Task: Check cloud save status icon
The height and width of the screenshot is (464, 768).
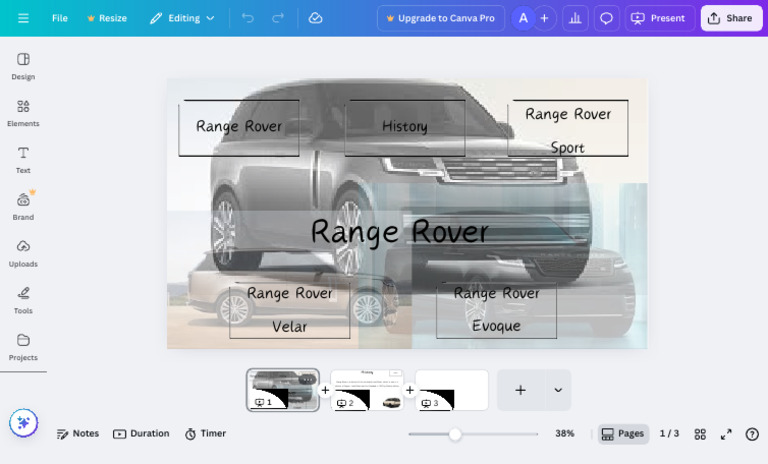Action: pos(315,18)
